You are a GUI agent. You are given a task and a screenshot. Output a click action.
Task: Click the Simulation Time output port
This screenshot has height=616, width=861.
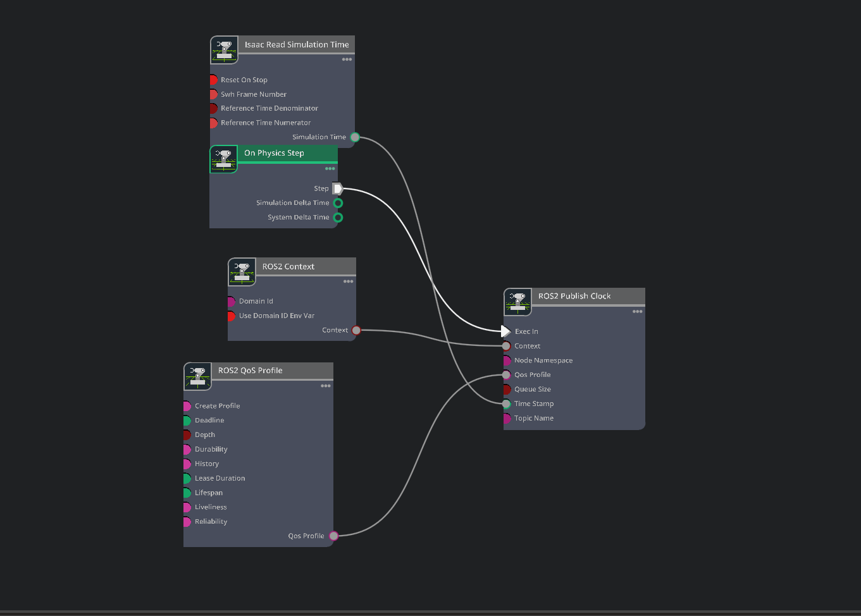[355, 137]
